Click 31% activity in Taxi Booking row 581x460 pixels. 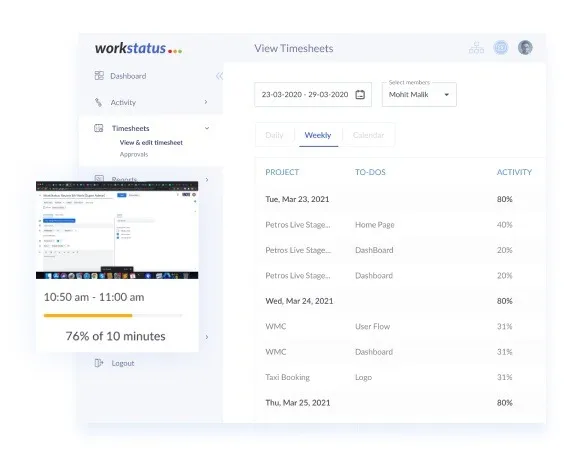click(504, 377)
